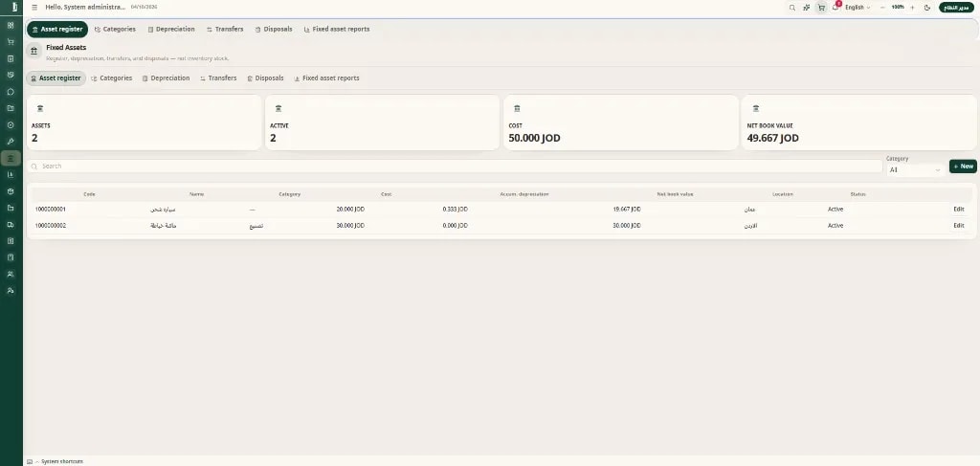Click the Code column header
The width and height of the screenshot is (980, 466).
[x=89, y=194]
